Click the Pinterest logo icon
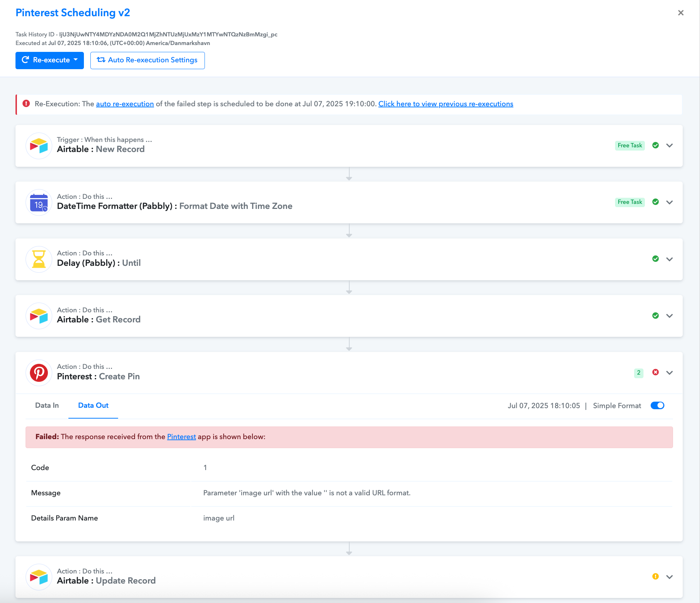Image resolution: width=700 pixels, height=603 pixels. pos(39,373)
